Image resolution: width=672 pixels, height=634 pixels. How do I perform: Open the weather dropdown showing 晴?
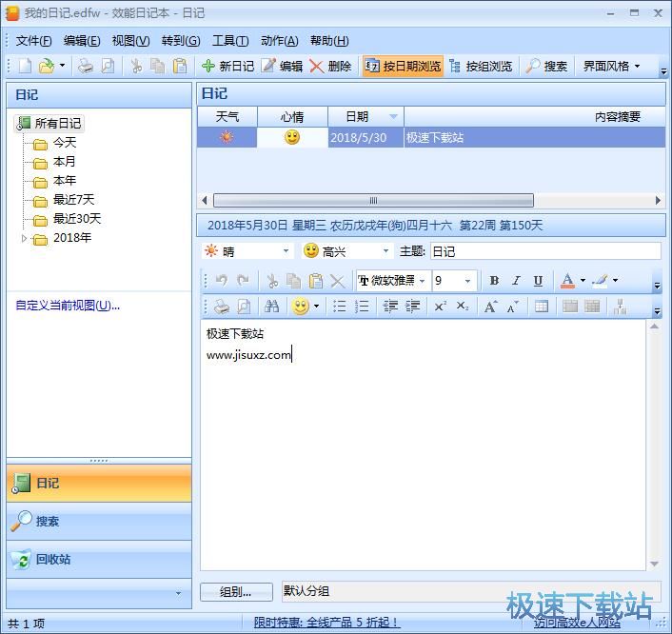(286, 251)
